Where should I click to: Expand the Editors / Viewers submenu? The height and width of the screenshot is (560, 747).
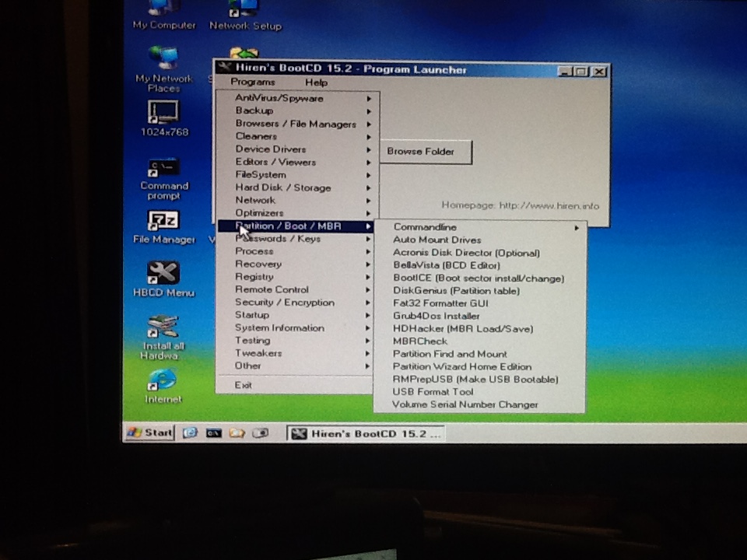point(297,162)
